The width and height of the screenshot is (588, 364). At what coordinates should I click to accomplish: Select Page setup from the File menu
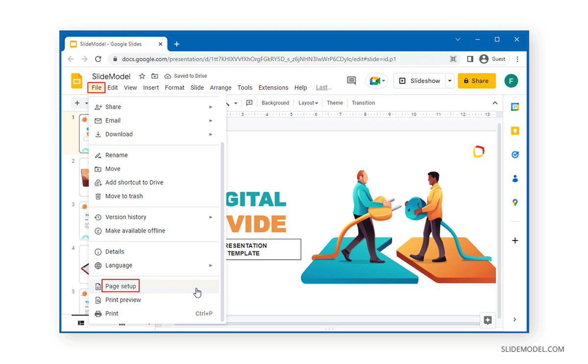pos(121,286)
